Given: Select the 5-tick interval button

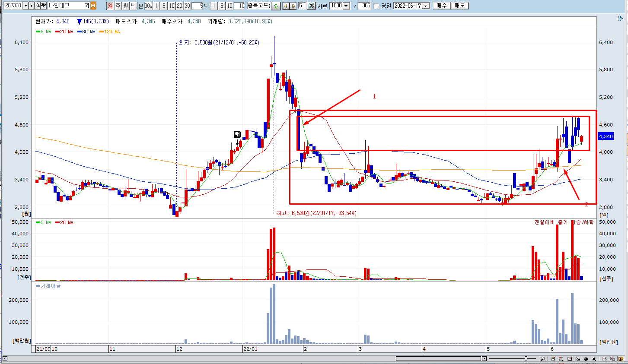Looking at the screenshot, I should (222, 6).
